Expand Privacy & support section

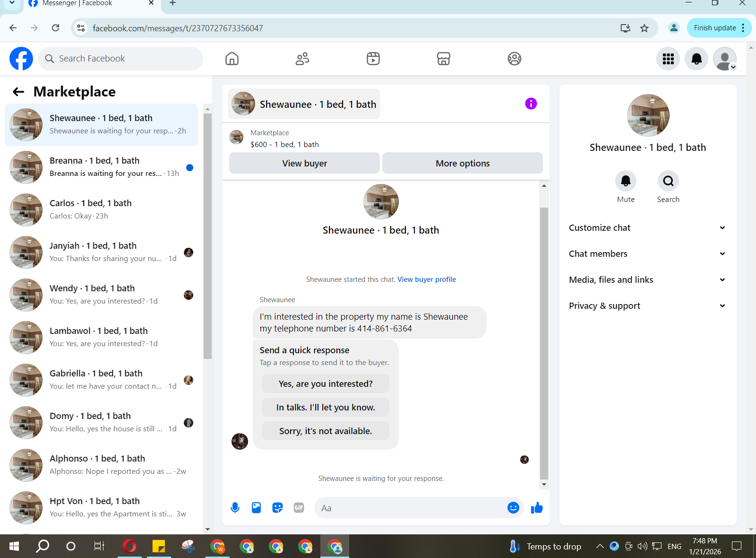pos(647,306)
